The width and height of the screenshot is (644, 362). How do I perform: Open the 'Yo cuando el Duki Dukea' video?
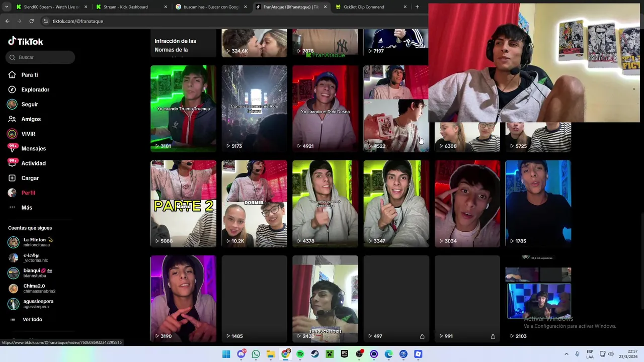coord(325,109)
